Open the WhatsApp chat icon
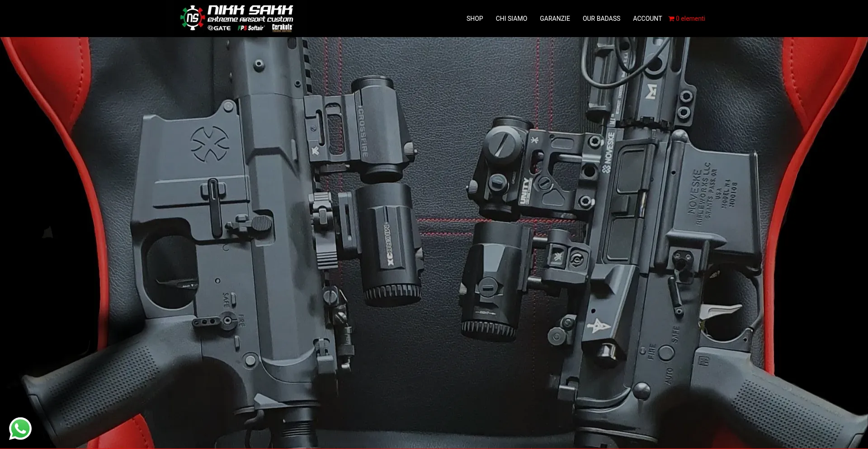 (20, 428)
